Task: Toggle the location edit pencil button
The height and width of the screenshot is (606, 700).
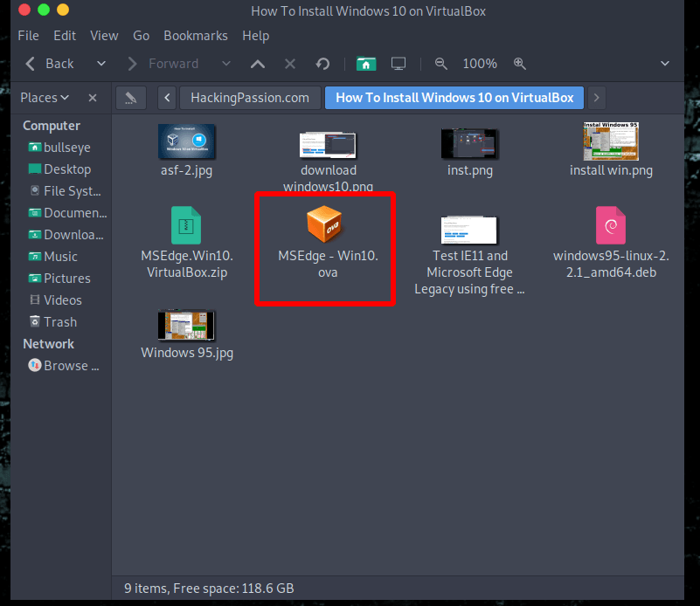Action: tap(131, 98)
